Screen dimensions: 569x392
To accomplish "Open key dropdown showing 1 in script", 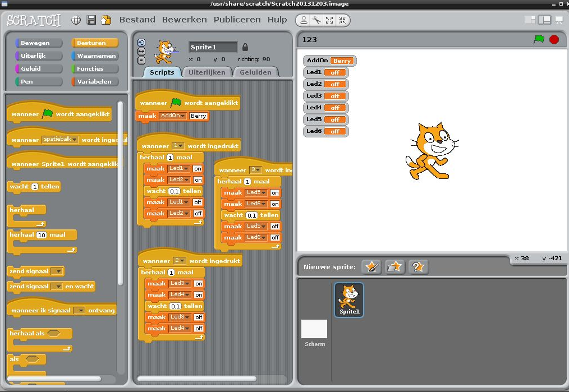I will point(178,145).
